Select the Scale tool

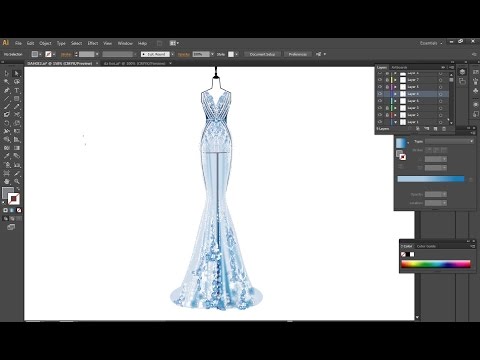pyautogui.click(x=17, y=123)
